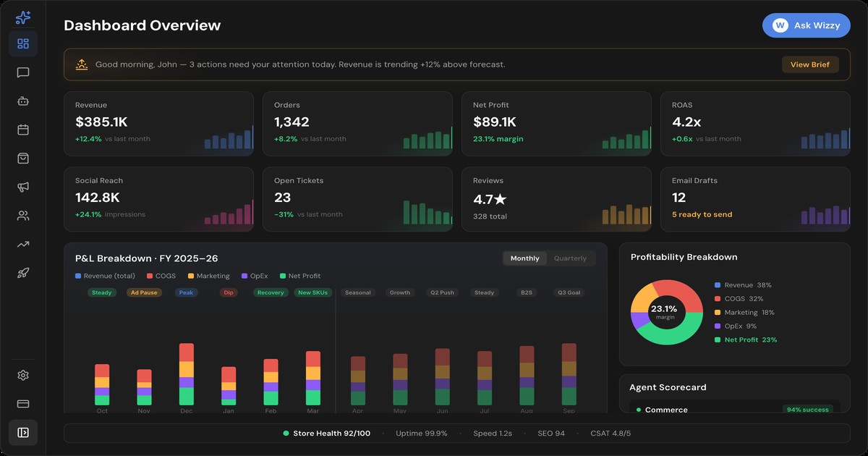868x456 pixels.
Task: Select the Monthly tab in P&L Breakdown
Action: [x=524, y=258]
